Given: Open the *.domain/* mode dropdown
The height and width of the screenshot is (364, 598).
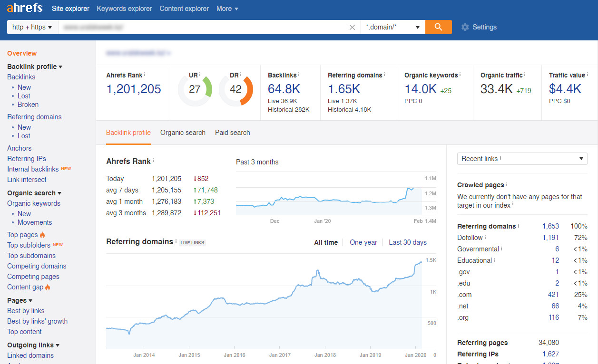Looking at the screenshot, I should [392, 27].
